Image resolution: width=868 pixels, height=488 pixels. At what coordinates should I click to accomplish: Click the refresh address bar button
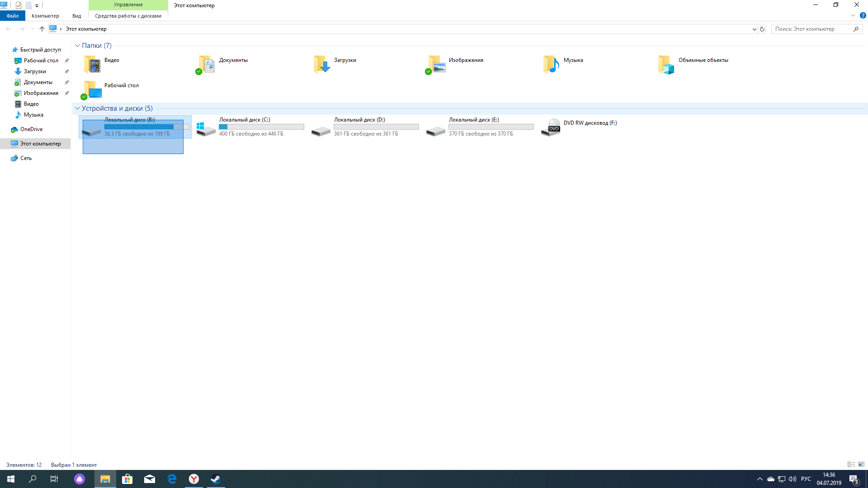point(762,29)
